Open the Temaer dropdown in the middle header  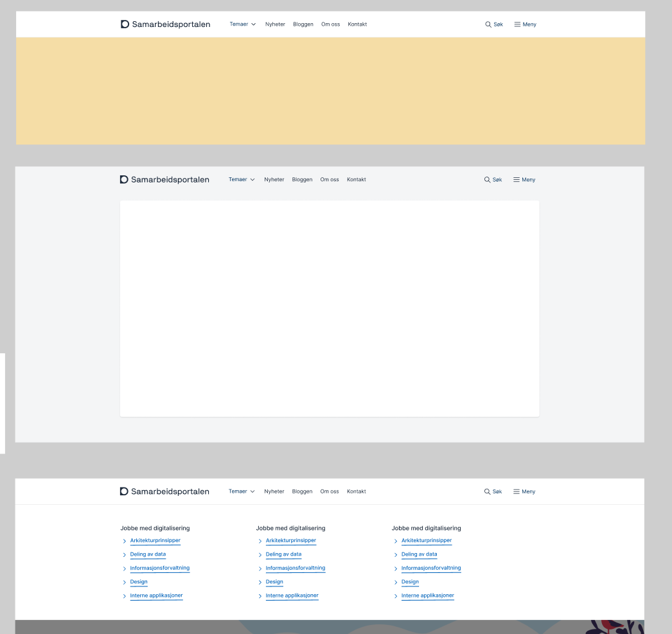241,179
